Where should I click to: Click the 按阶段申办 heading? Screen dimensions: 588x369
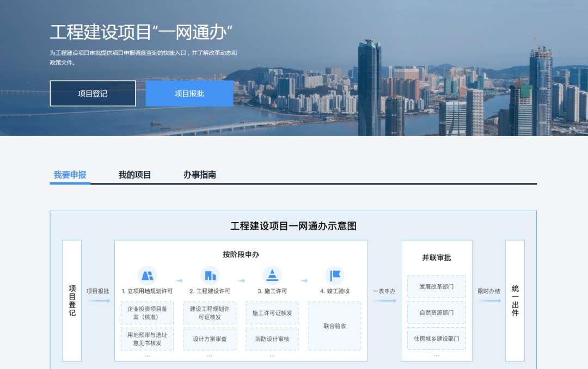click(x=241, y=255)
